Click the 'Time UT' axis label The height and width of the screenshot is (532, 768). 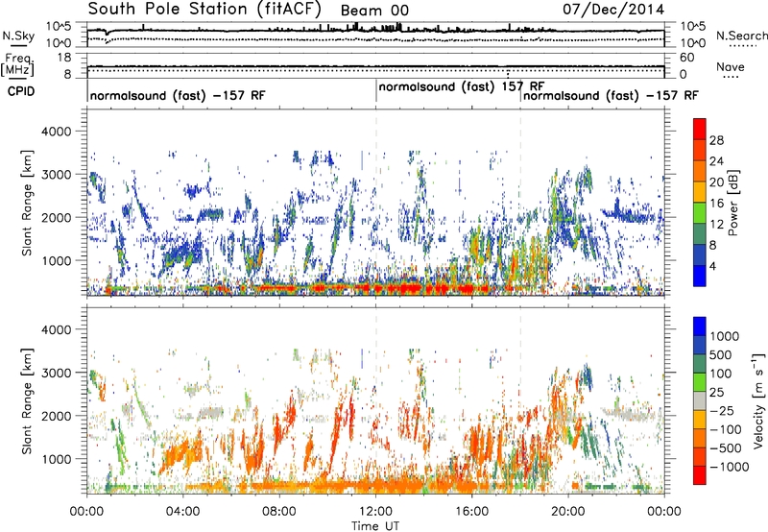375,526
